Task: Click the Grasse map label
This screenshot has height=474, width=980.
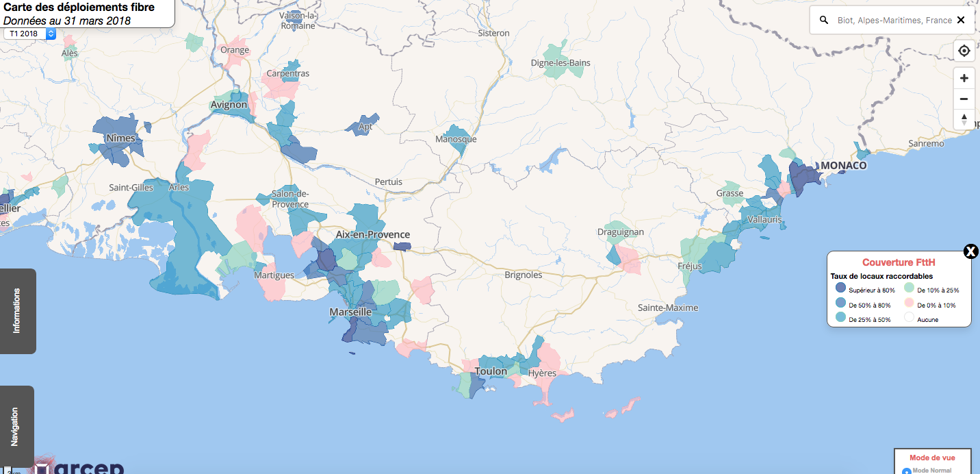Action: click(730, 193)
